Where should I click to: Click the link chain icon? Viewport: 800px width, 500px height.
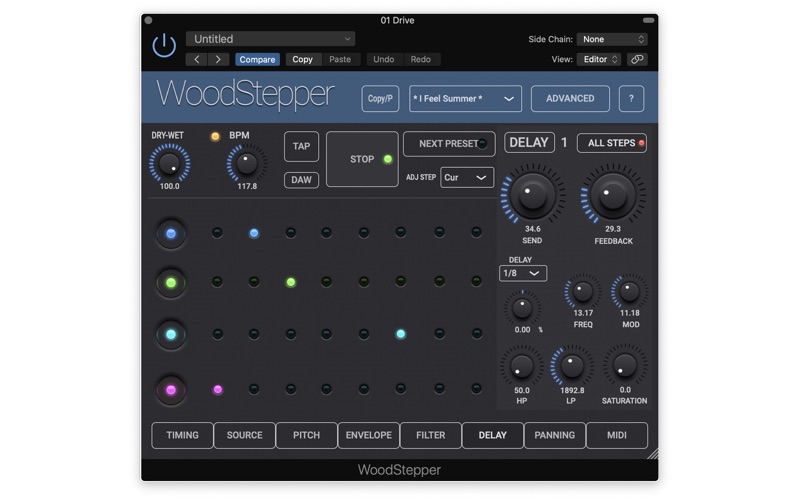tap(637, 59)
